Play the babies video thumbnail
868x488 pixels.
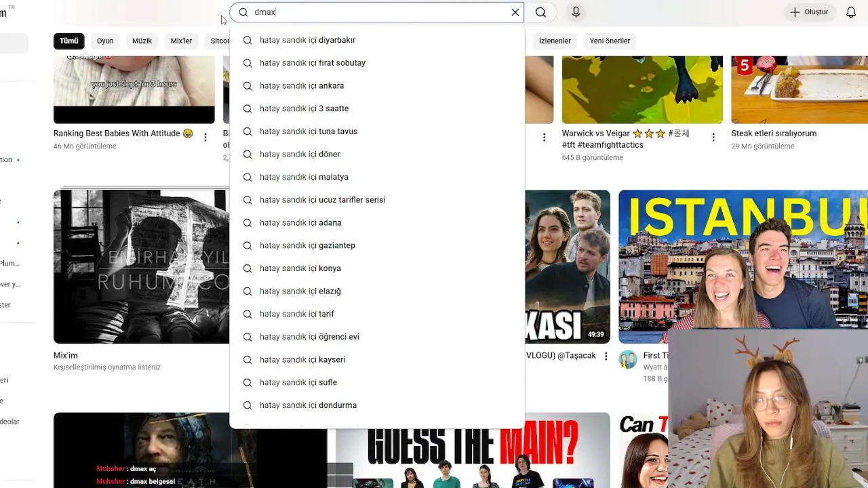134,89
